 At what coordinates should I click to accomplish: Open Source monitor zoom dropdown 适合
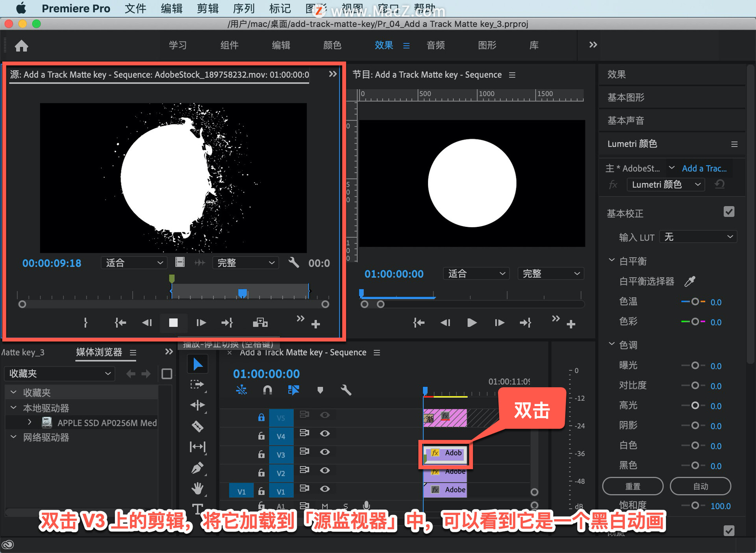(134, 263)
